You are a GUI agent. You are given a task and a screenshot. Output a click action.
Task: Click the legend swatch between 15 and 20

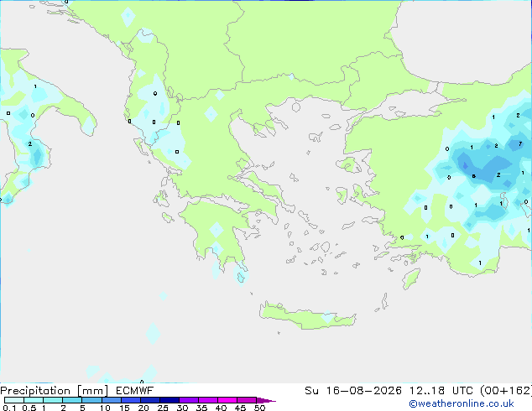pos(131,400)
